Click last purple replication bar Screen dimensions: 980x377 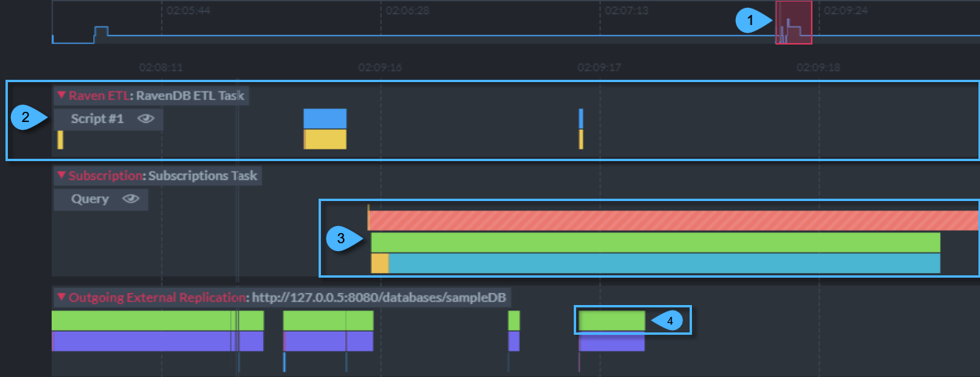coord(611,342)
